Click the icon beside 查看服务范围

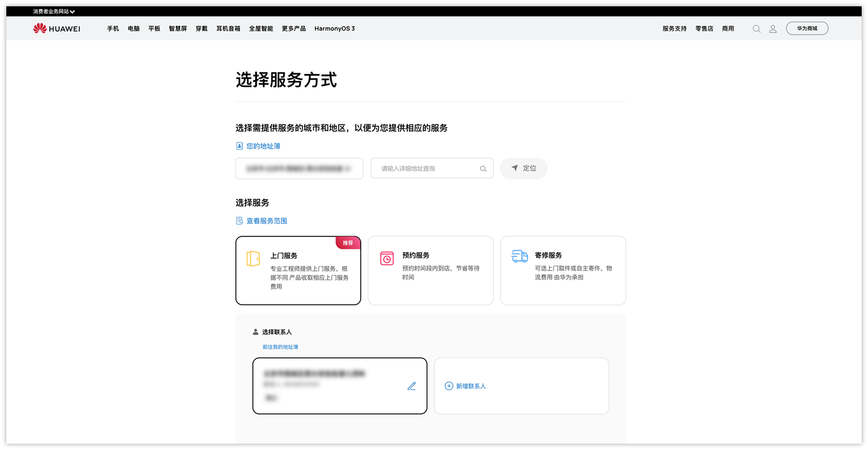tap(240, 221)
